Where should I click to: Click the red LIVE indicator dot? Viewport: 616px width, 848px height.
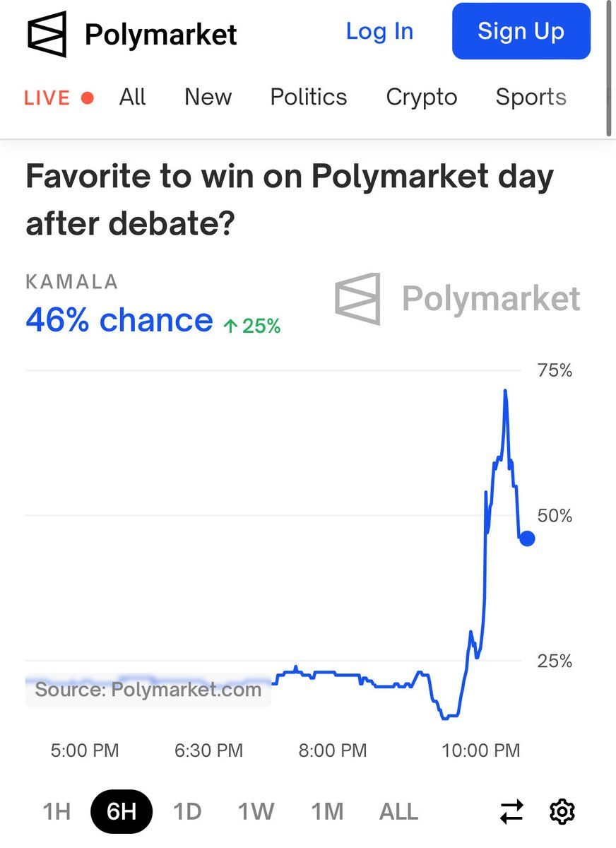point(88,98)
